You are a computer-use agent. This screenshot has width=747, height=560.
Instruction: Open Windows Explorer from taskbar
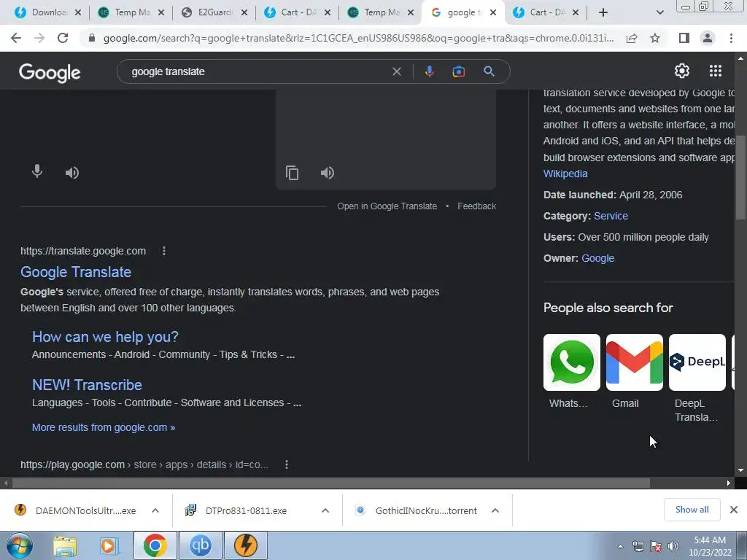point(65,545)
